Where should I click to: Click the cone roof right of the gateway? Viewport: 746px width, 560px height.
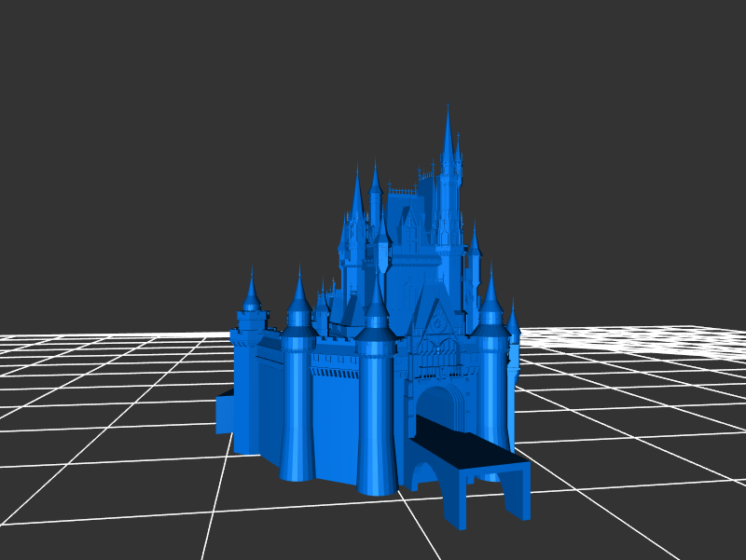coord(490,296)
